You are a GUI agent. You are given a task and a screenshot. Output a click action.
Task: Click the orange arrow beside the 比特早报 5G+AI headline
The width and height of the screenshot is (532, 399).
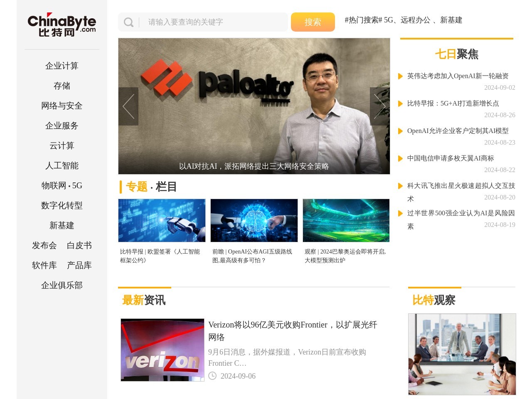(x=400, y=104)
